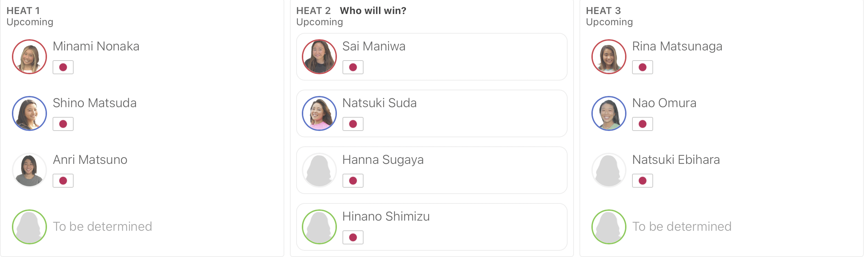Click Nao Omura's profile photo

click(x=609, y=113)
